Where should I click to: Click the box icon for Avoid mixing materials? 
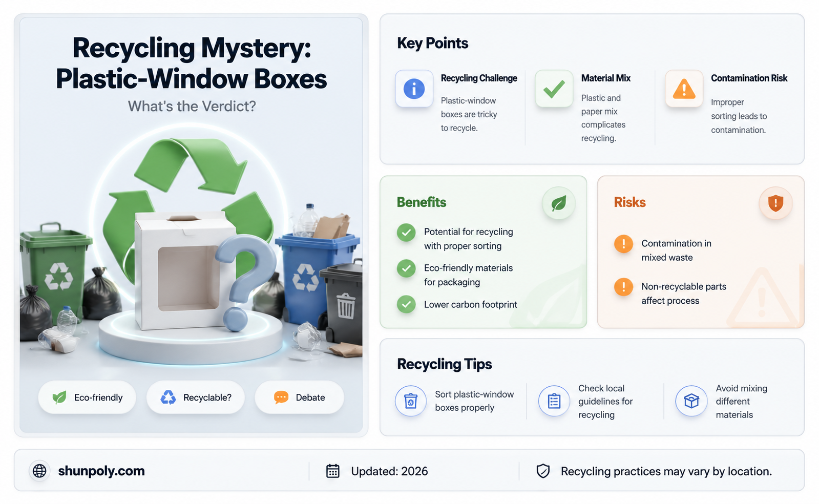point(691,401)
